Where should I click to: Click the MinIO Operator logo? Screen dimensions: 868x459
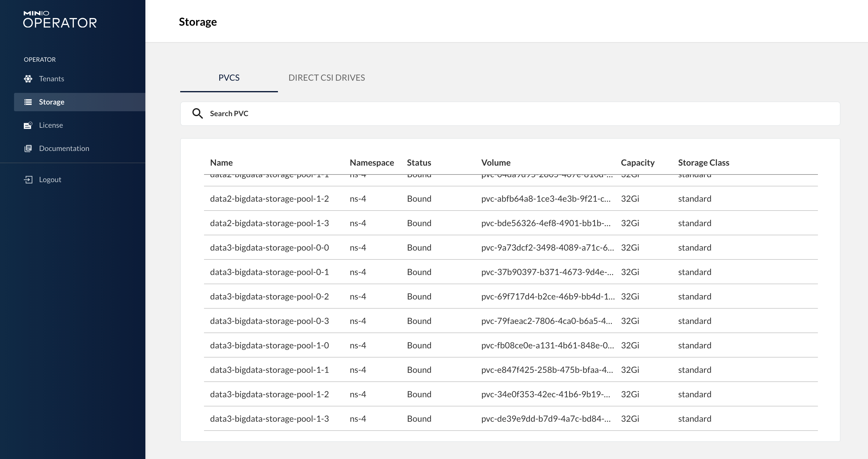pyautogui.click(x=60, y=19)
